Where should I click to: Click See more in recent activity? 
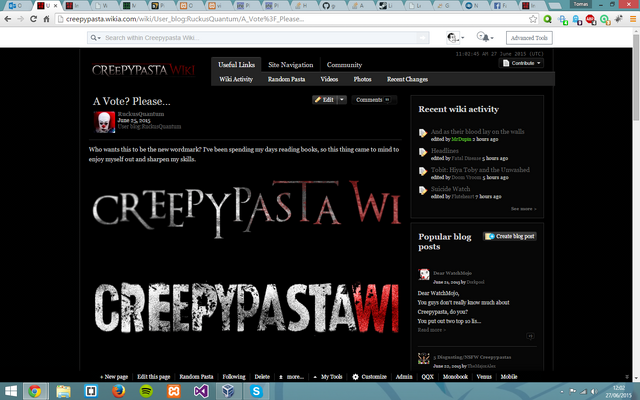point(523,209)
